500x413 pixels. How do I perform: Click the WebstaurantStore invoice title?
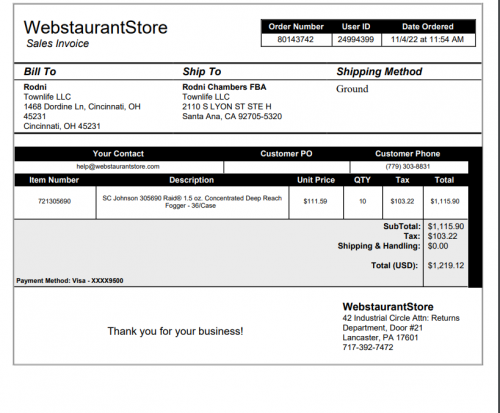point(96,27)
